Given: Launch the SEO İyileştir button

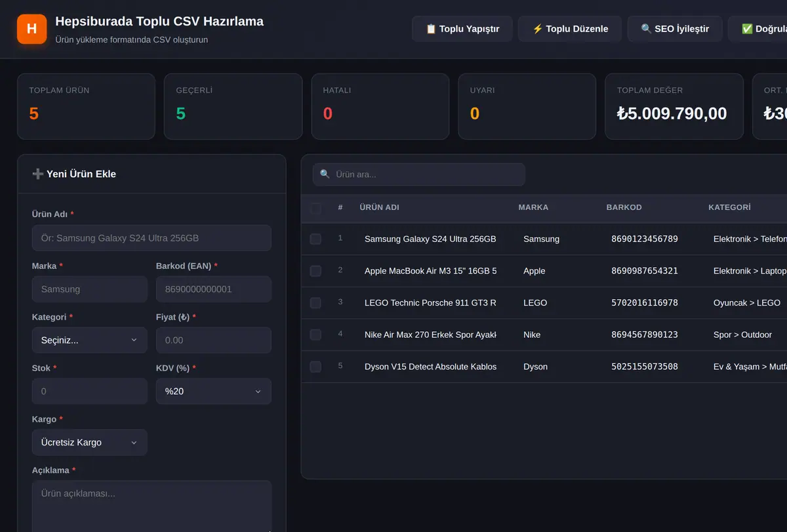Looking at the screenshot, I should (x=675, y=29).
